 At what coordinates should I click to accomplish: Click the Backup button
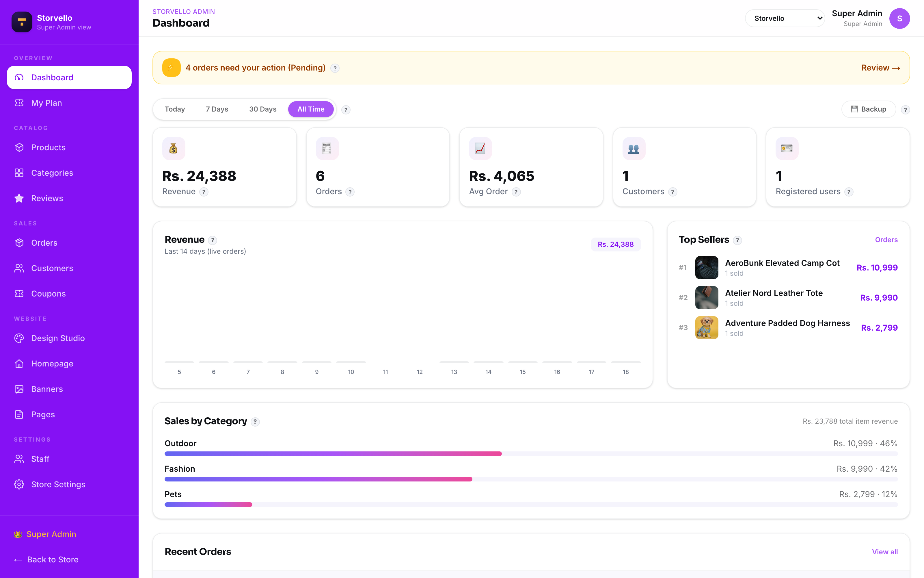[869, 109]
